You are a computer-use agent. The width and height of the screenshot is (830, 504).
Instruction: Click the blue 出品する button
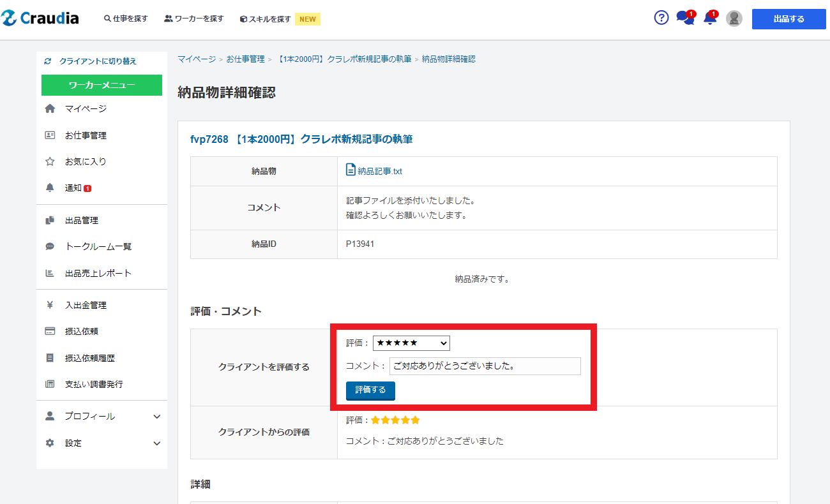pos(788,19)
